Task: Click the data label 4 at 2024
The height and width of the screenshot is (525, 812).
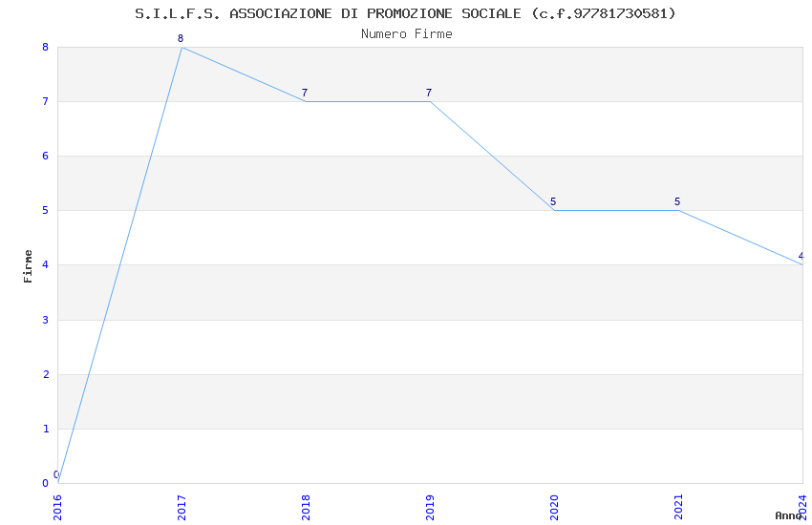Action: click(801, 256)
